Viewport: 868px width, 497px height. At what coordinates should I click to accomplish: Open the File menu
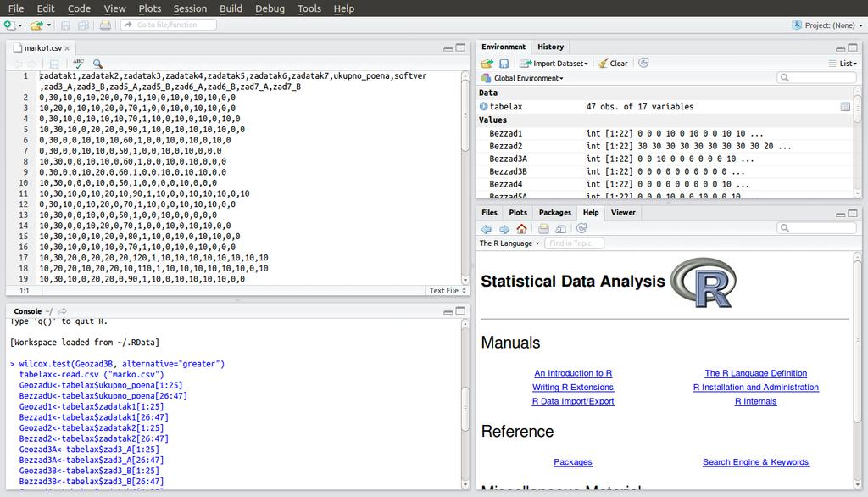pos(16,8)
